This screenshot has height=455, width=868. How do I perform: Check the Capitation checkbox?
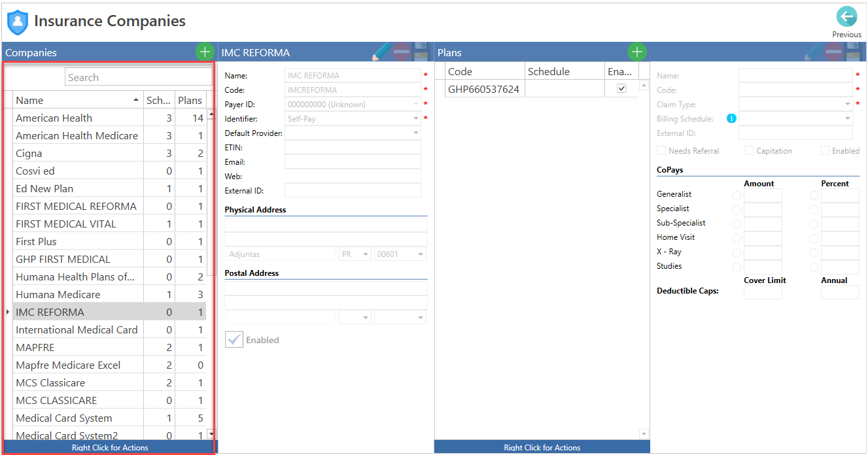point(749,150)
